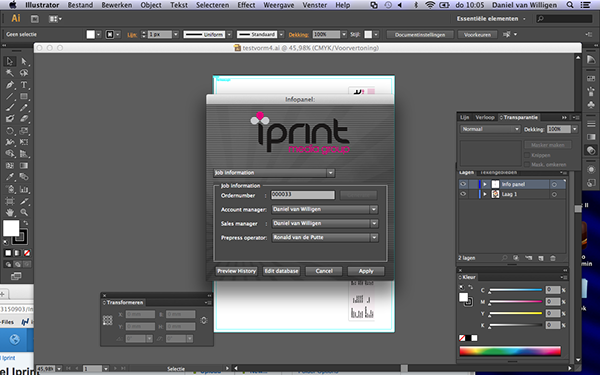Check the Knippen checkbox

(527, 155)
